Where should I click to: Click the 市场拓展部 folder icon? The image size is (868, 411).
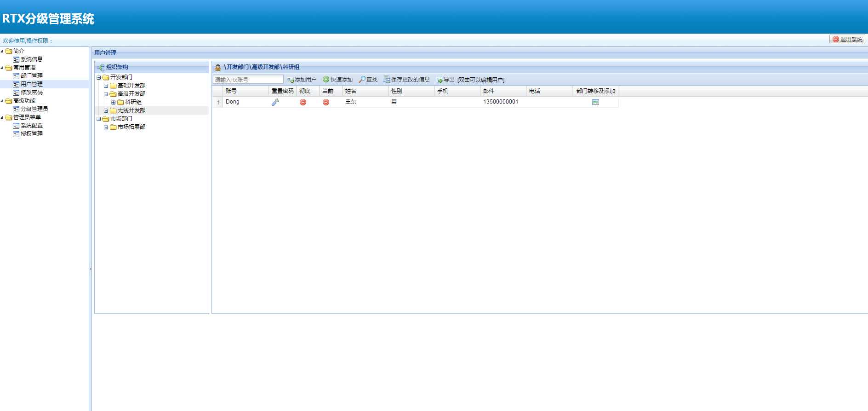pyautogui.click(x=113, y=127)
